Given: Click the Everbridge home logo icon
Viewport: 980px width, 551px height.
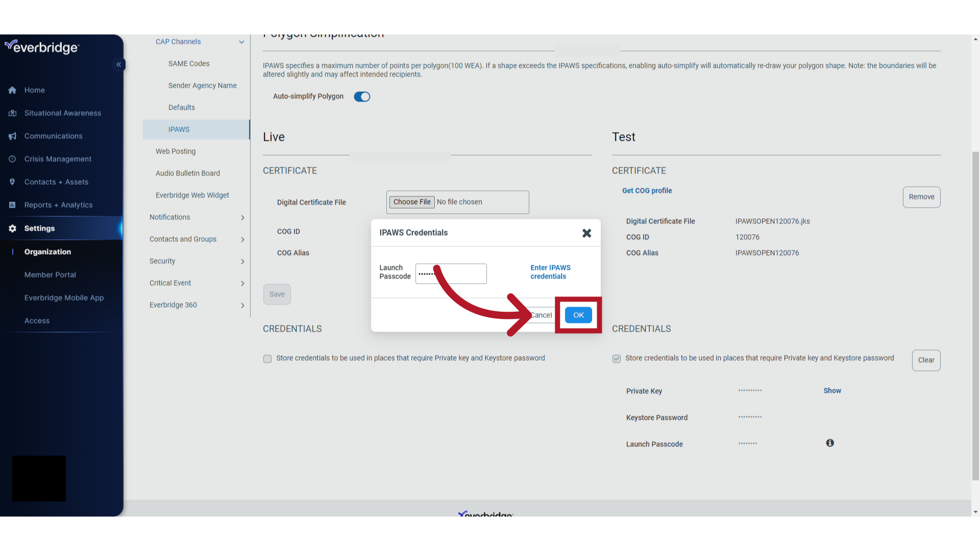Looking at the screenshot, I should click(42, 46).
